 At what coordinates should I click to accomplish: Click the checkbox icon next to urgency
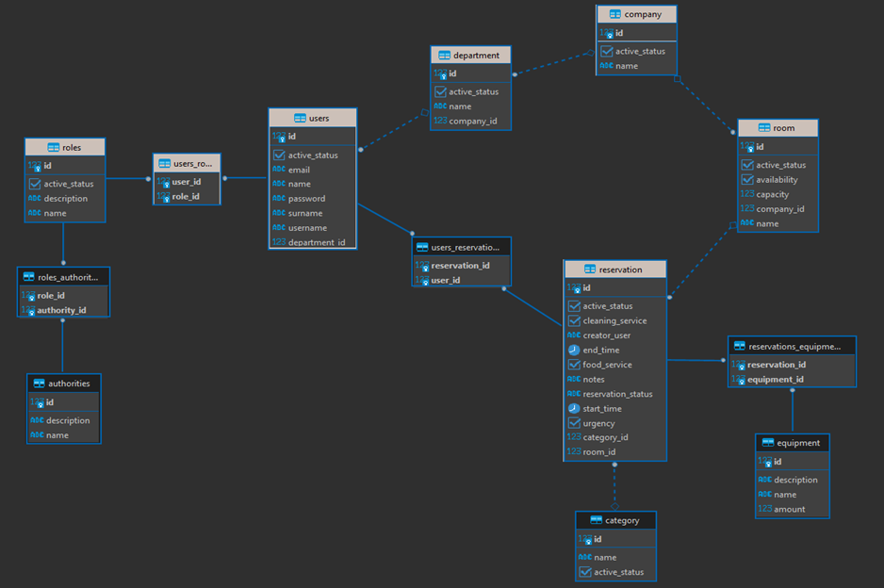(x=574, y=423)
